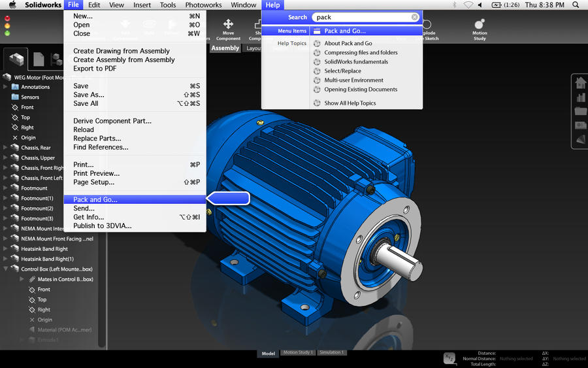Switch to the document page panel tab icon
Screen dimensions: 588x368
[x=39, y=59]
